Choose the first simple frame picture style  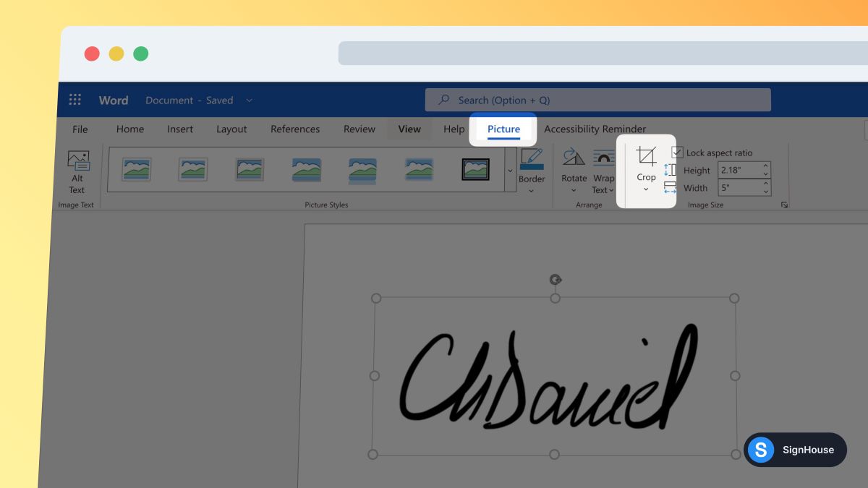pyautogui.click(x=136, y=168)
